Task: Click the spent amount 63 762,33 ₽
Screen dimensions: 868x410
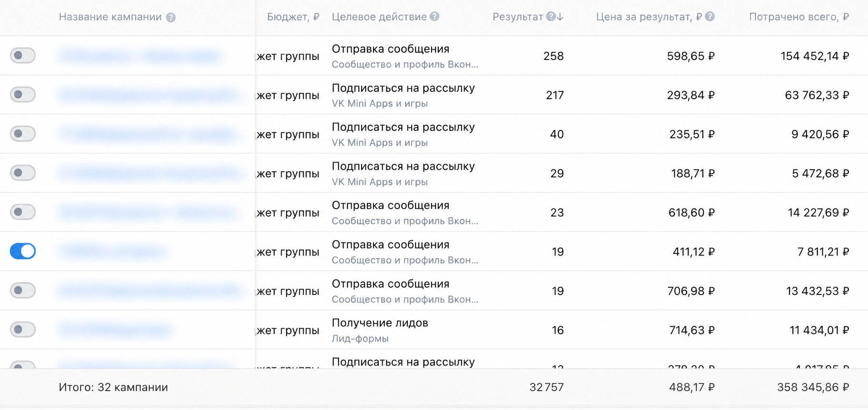Action: 817,95
